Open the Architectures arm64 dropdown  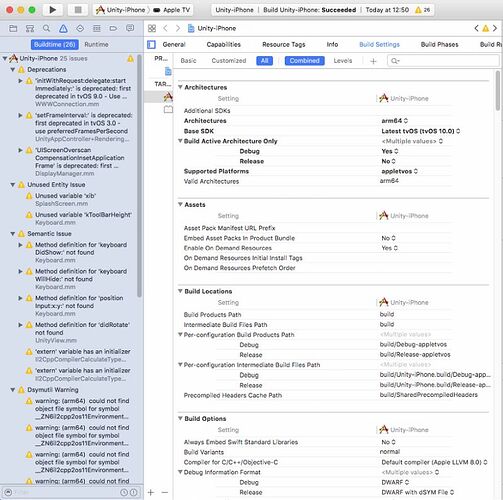[395, 121]
